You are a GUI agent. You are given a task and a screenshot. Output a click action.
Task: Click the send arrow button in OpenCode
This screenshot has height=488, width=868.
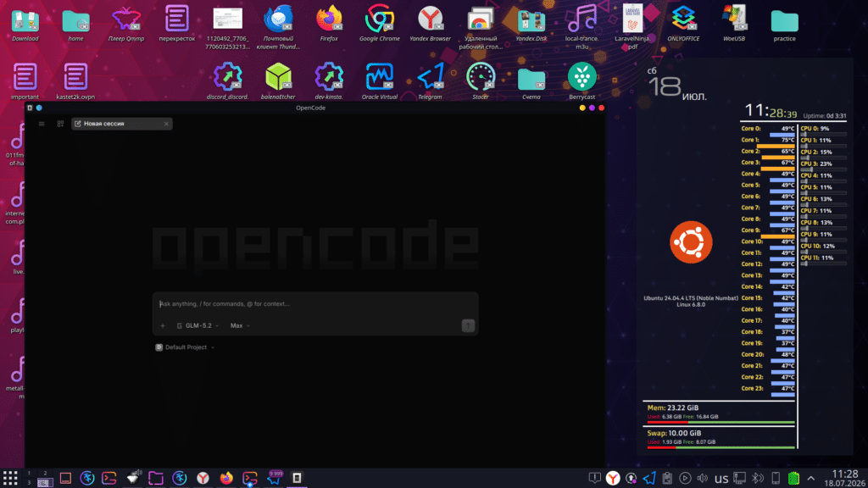[468, 325]
